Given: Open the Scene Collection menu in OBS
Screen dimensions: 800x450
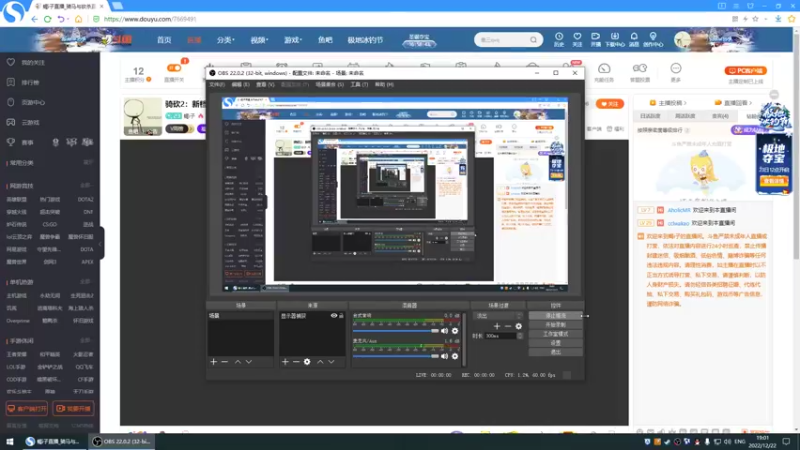Looking at the screenshot, I should 329,85.
